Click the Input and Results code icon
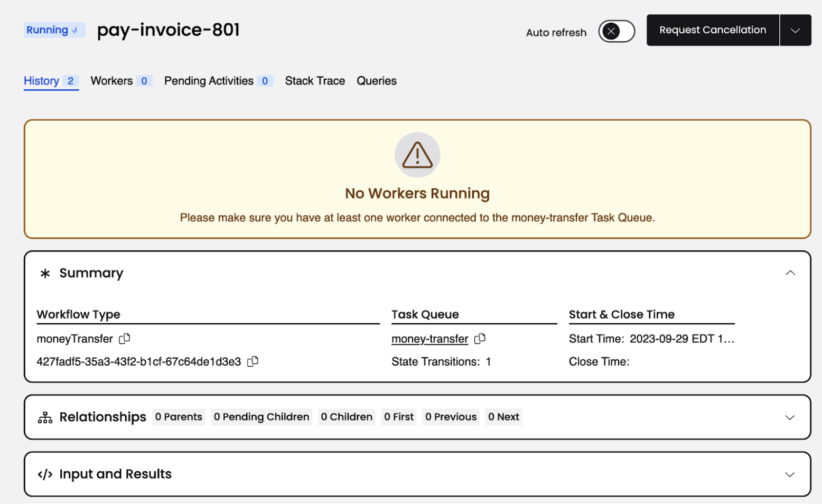This screenshot has height=504, width=822. [45, 474]
